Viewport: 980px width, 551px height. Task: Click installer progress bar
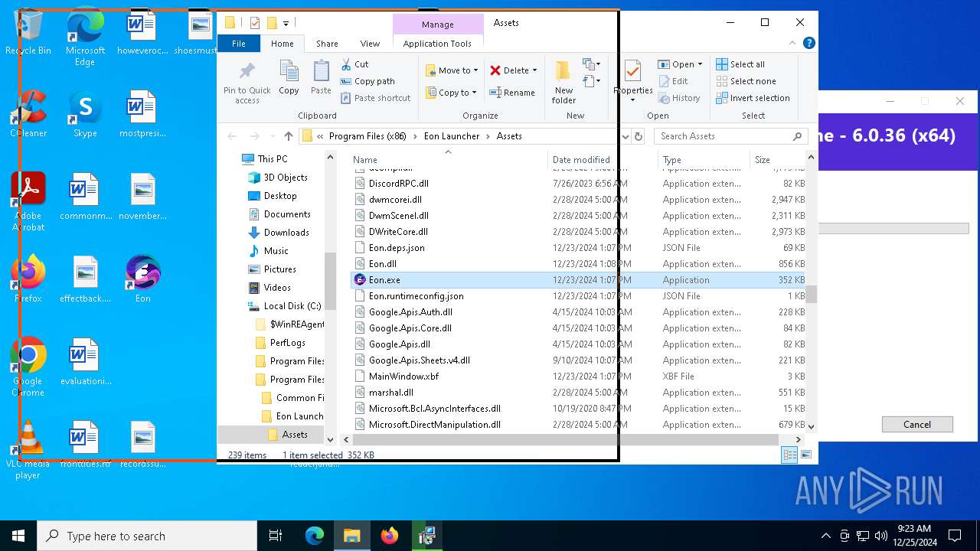[x=893, y=228]
